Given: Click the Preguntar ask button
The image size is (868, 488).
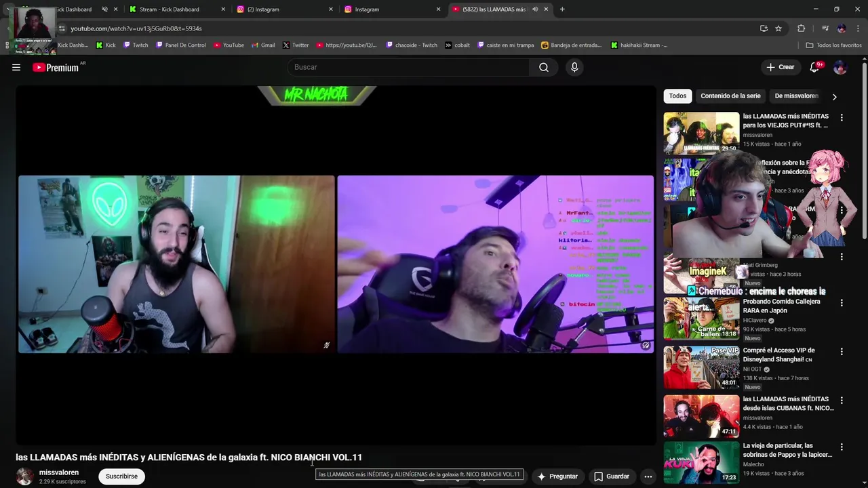Looking at the screenshot, I should coord(557,476).
